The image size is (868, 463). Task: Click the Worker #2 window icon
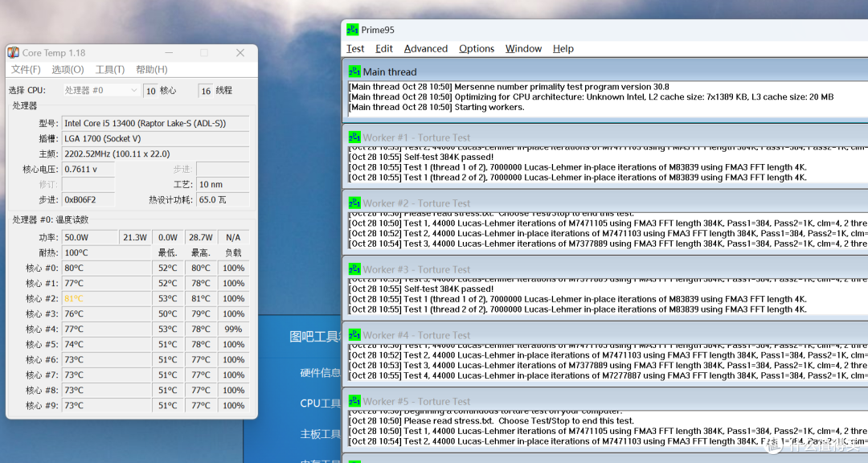[354, 203]
